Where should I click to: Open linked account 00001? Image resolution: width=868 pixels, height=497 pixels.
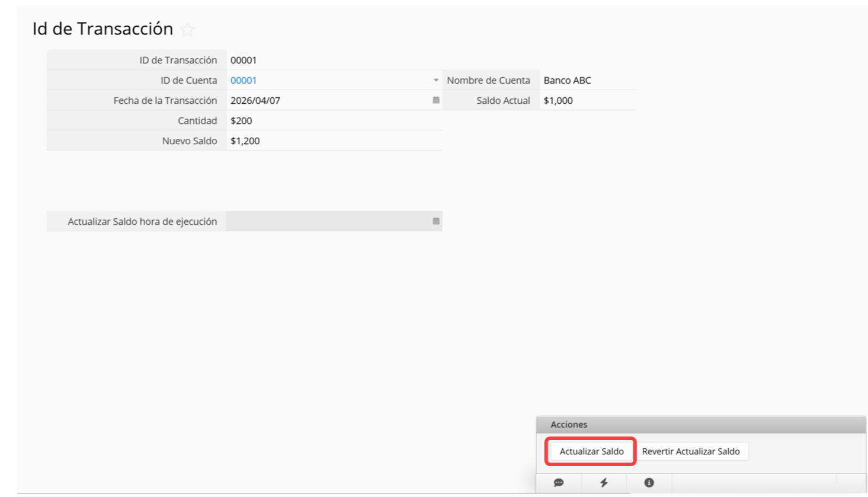[244, 80]
